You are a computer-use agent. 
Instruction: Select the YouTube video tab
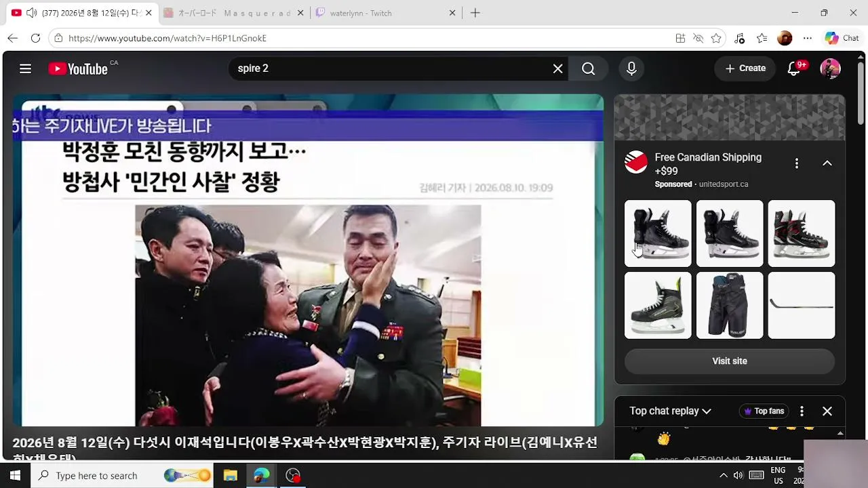pos(82,13)
